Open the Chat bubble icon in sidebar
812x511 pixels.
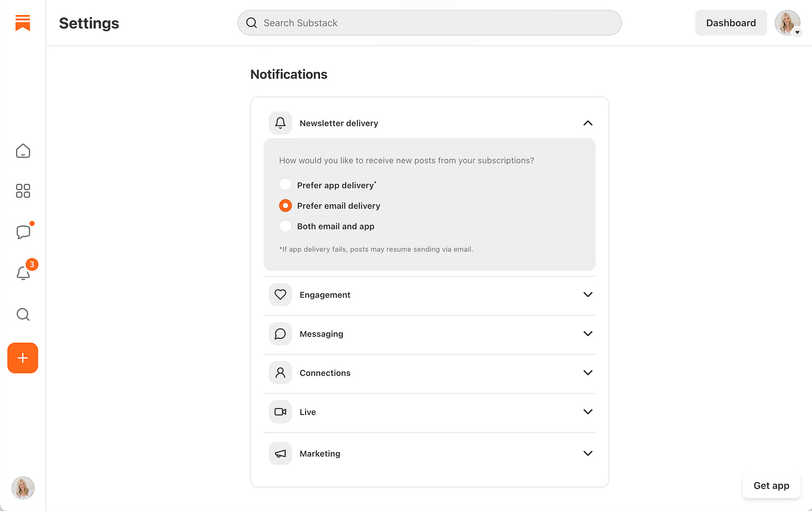pyautogui.click(x=23, y=232)
